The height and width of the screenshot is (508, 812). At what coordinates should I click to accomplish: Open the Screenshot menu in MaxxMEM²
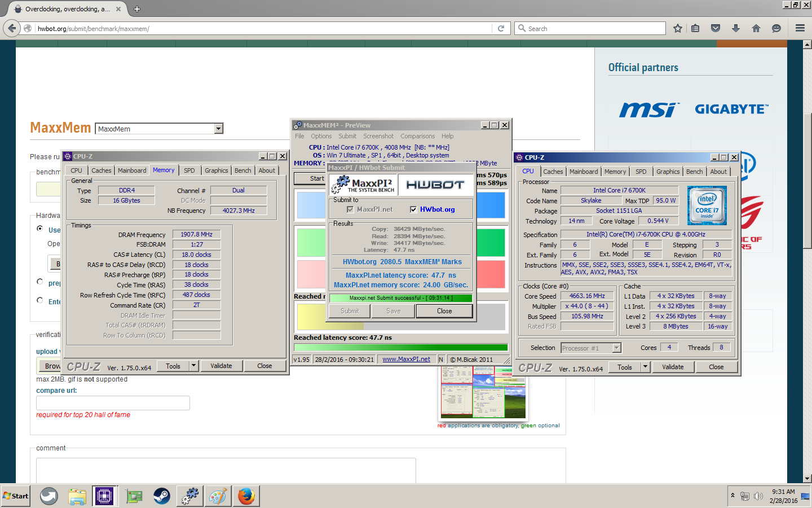click(378, 136)
